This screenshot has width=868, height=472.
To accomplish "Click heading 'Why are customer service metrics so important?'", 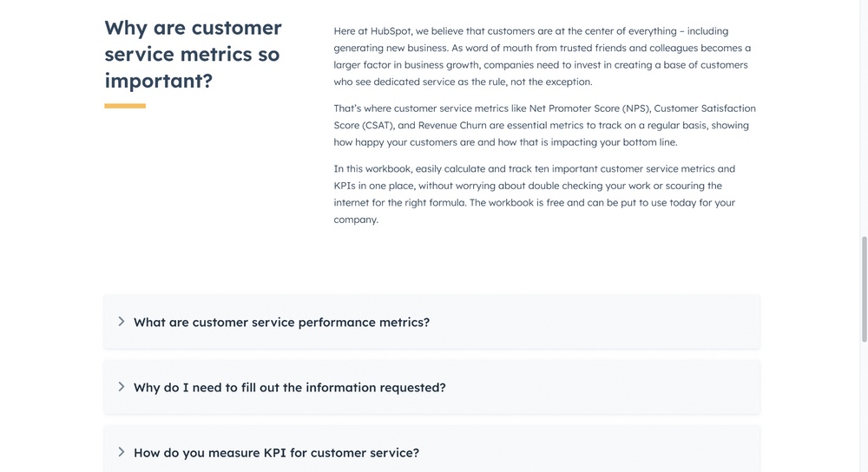I will [x=194, y=54].
